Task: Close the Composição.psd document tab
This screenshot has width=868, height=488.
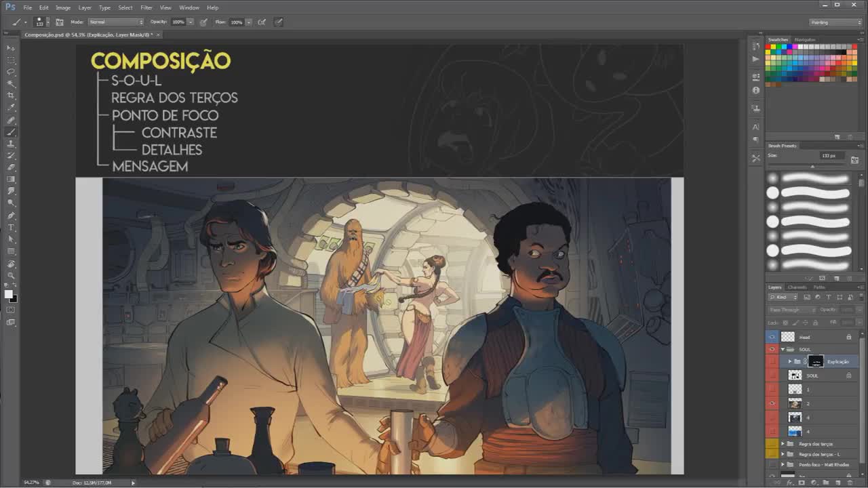Action: point(158,35)
